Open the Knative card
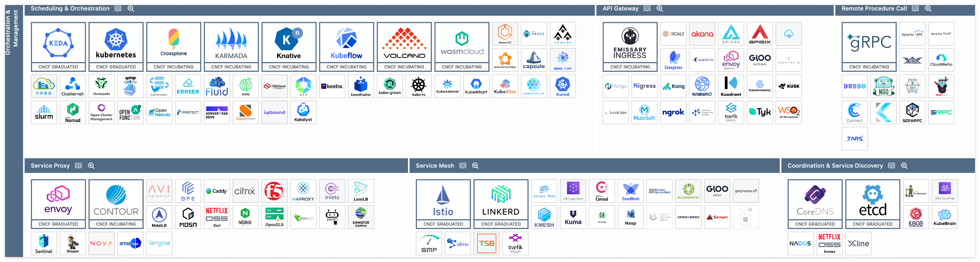Screen dimensions: 980x262 pos(289,47)
